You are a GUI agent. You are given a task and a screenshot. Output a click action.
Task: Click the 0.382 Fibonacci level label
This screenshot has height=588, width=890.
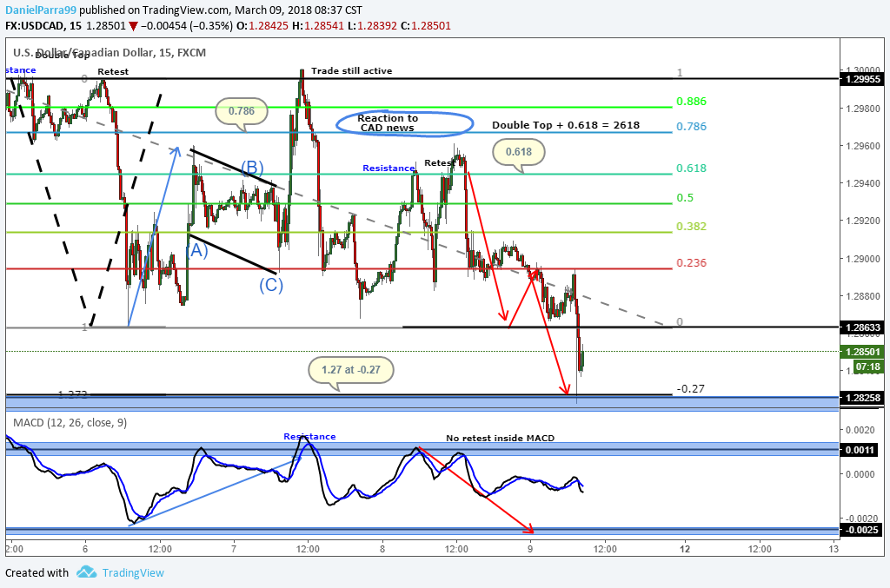691,226
